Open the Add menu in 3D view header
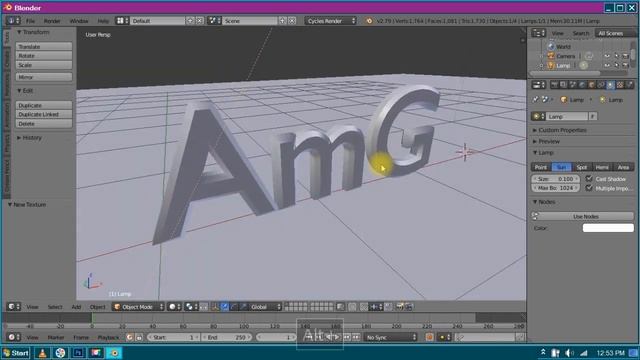 tap(76, 307)
